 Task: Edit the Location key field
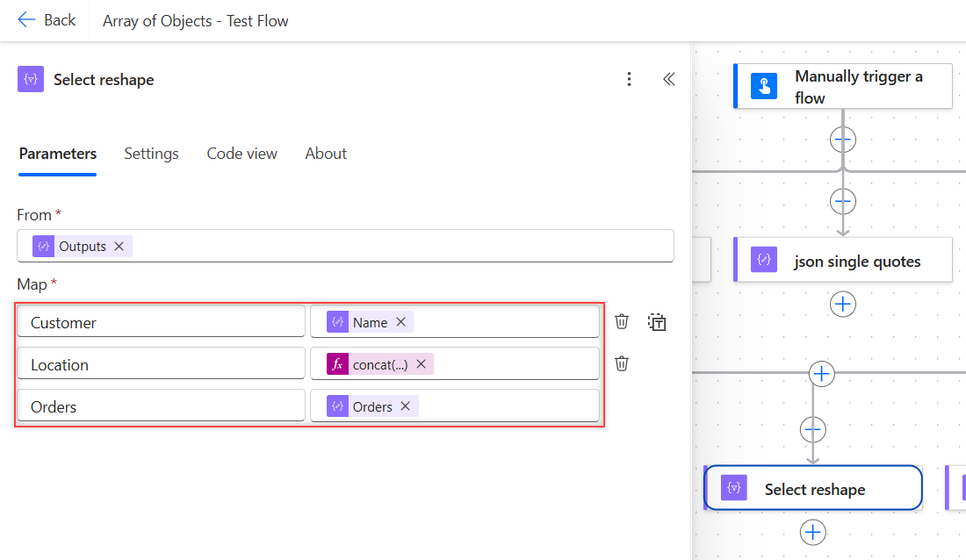[x=162, y=363]
